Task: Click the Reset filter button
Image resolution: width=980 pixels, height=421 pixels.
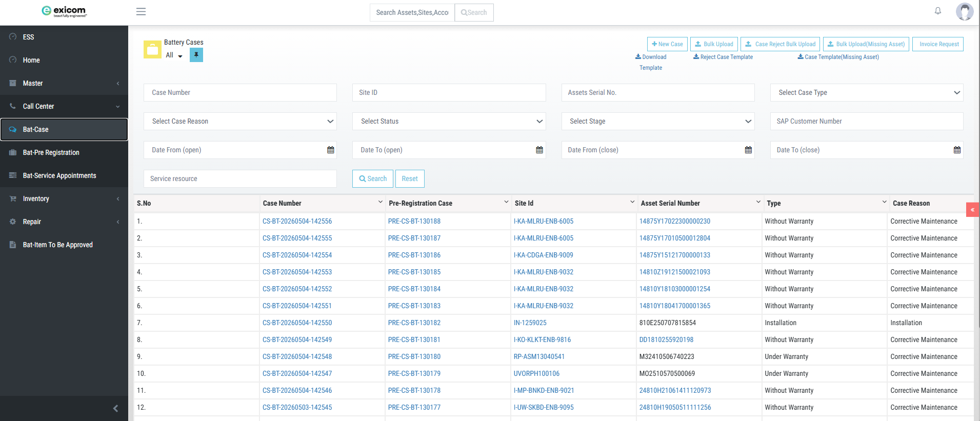Action: [410, 178]
